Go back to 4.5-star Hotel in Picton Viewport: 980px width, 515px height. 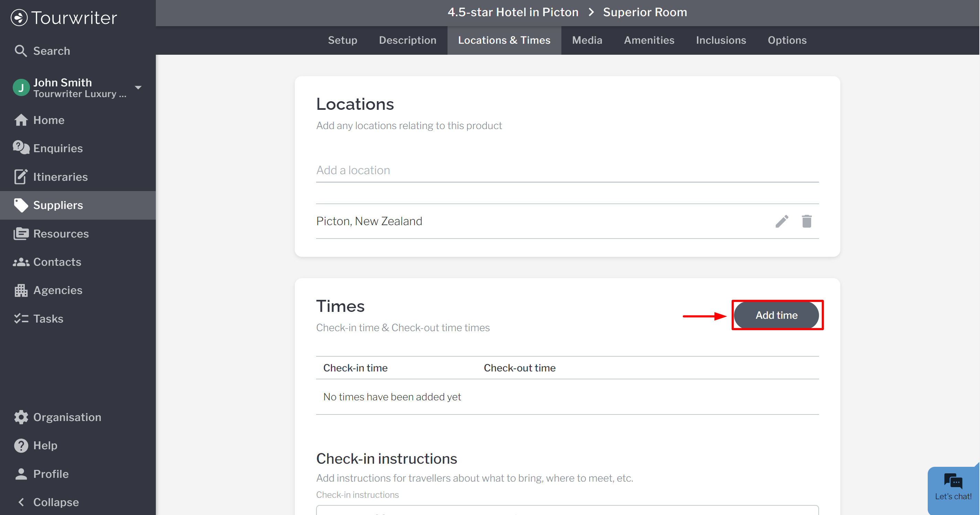pos(513,12)
